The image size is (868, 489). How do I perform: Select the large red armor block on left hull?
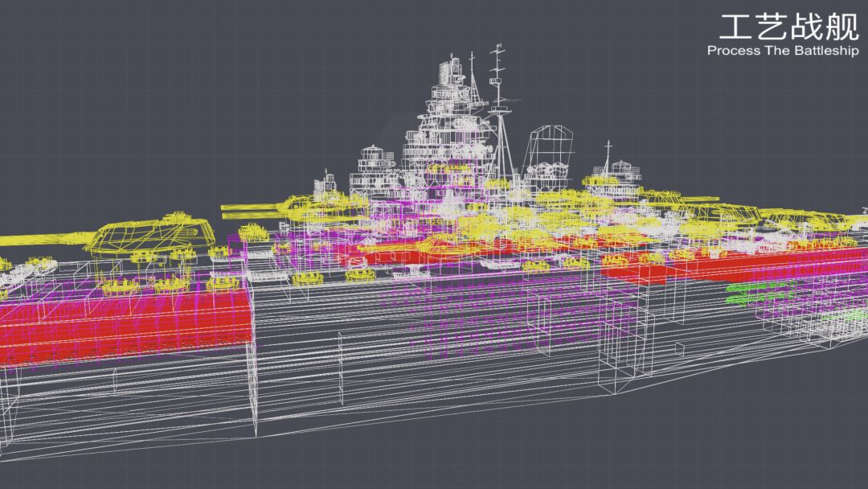click(x=125, y=325)
